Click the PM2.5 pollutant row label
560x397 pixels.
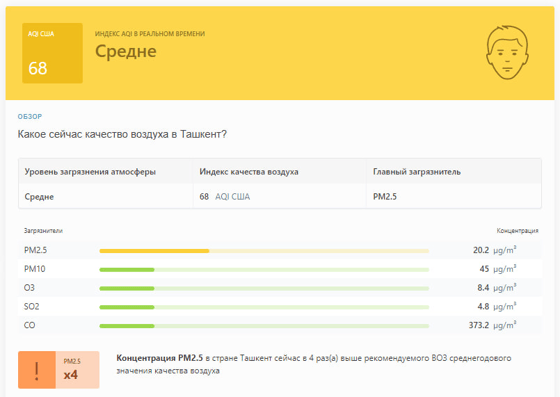click(35, 250)
